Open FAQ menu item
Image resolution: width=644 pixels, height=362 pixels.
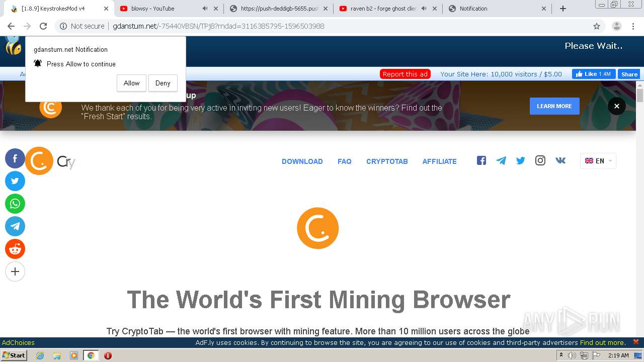[x=345, y=161]
